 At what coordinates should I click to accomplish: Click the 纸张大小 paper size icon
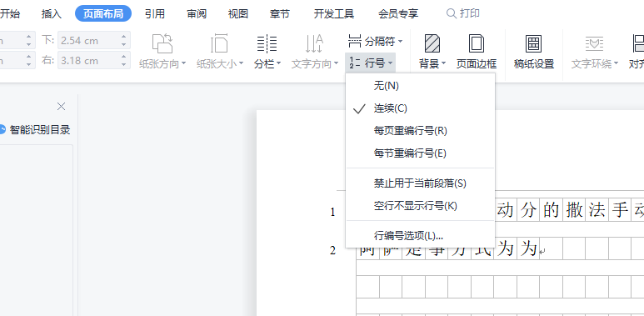tap(219, 43)
